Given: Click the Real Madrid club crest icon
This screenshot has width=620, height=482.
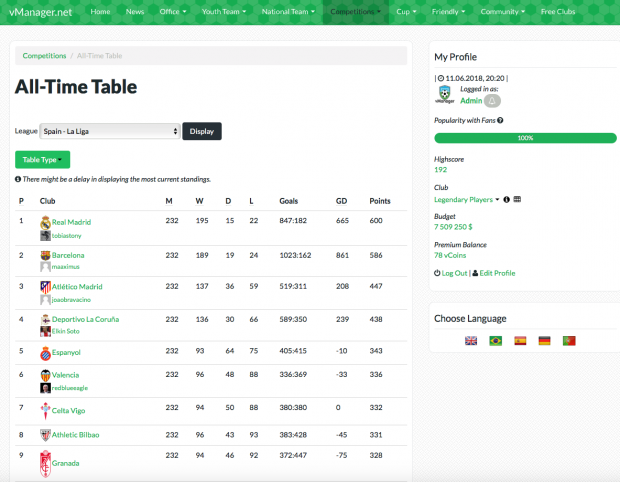Looking at the screenshot, I should click(x=45, y=223).
